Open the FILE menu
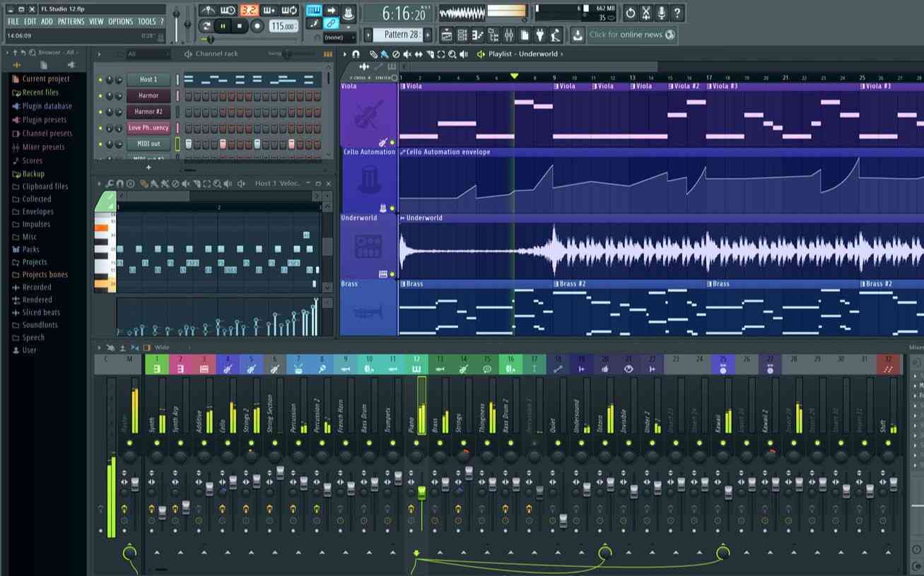Viewport: 924px width, 576px height. (13, 21)
